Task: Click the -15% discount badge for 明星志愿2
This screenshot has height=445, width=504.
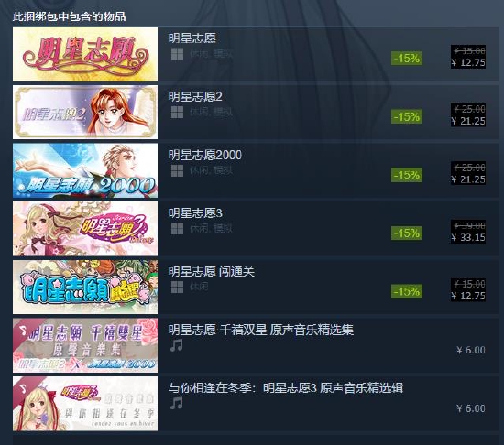Action: pyautogui.click(x=407, y=116)
